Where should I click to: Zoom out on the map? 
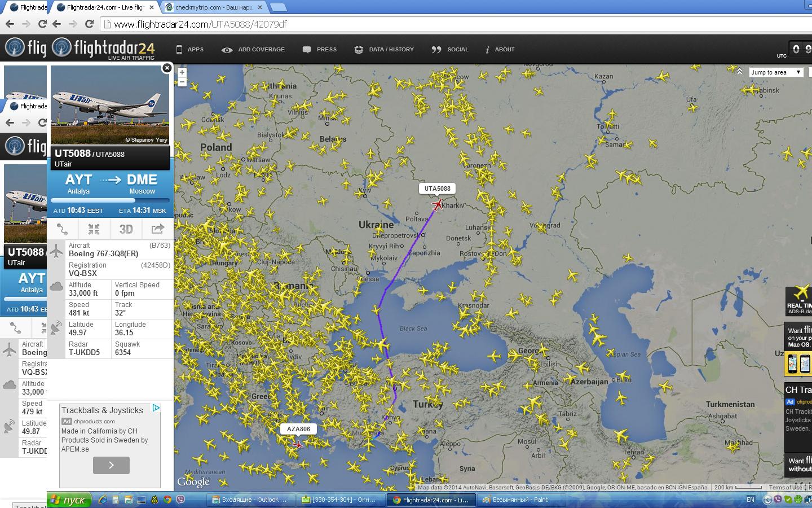pyautogui.click(x=182, y=82)
